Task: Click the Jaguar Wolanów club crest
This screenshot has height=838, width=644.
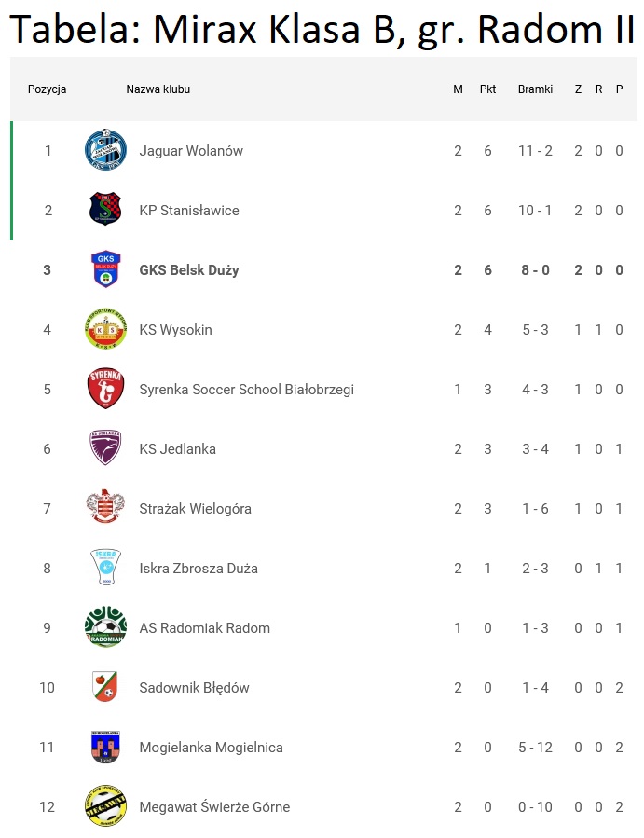Action: pos(104,151)
